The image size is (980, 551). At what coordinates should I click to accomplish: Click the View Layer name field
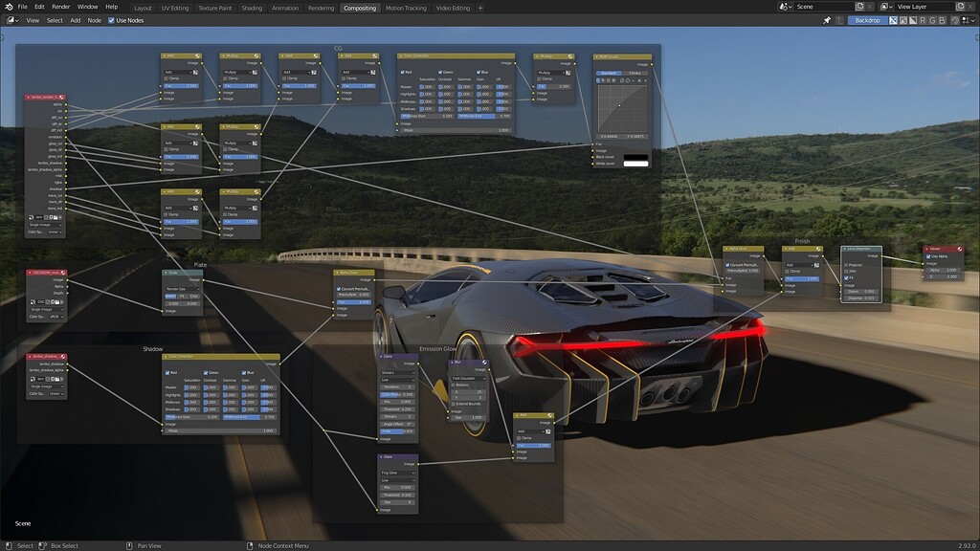click(925, 7)
